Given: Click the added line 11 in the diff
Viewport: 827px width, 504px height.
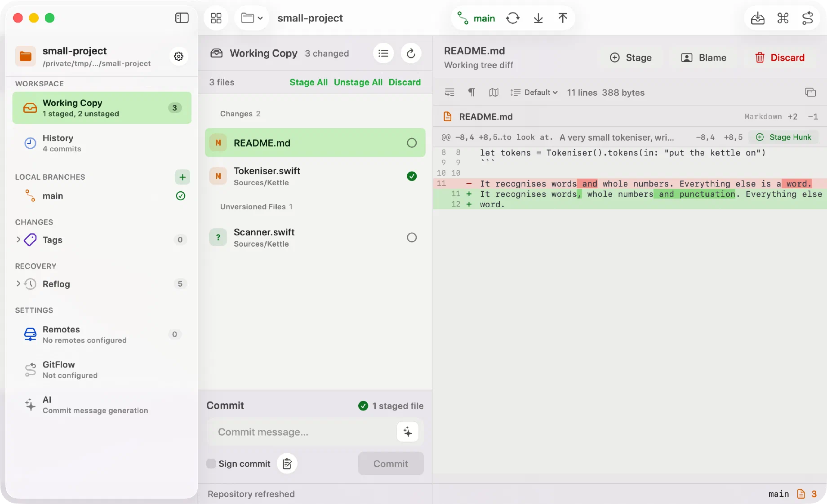Looking at the screenshot, I should point(630,194).
